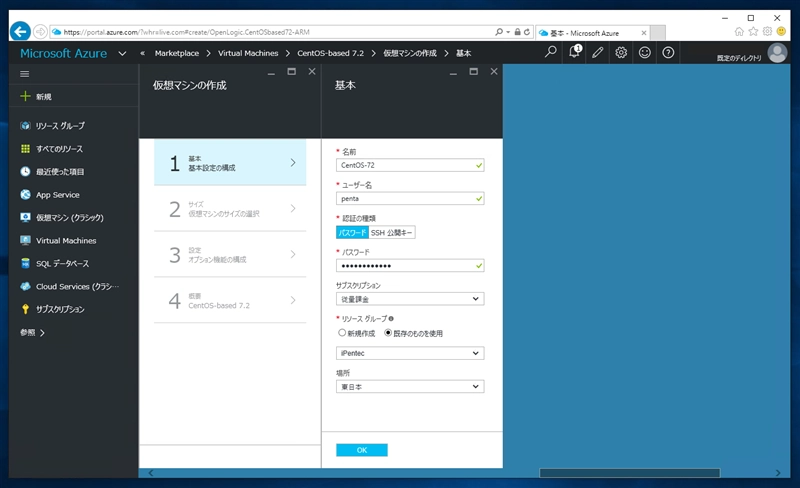Go to Virtual Machines breadcrumb

click(x=248, y=53)
